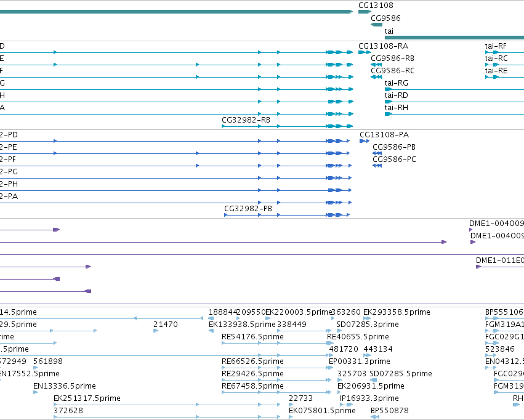Image resolution: width=524 pixels, height=420 pixels.
Task: Click the CG13108 gene bar glyph
Action: point(365,12)
